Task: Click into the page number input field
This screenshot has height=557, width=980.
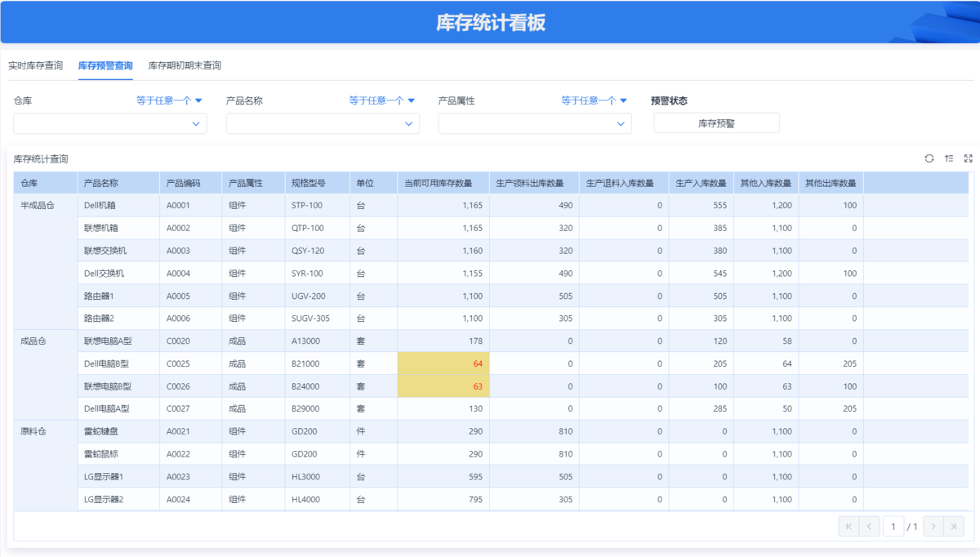Action: 893,526
